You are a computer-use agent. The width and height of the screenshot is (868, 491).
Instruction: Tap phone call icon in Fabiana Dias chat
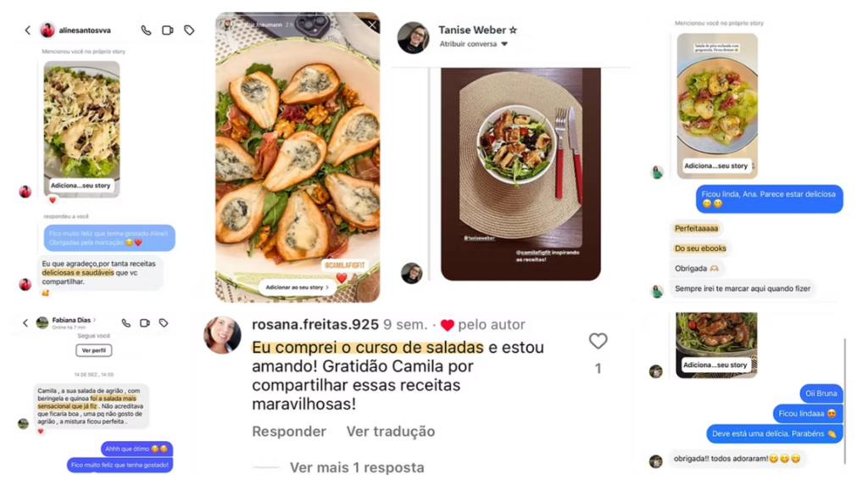pos(126,323)
